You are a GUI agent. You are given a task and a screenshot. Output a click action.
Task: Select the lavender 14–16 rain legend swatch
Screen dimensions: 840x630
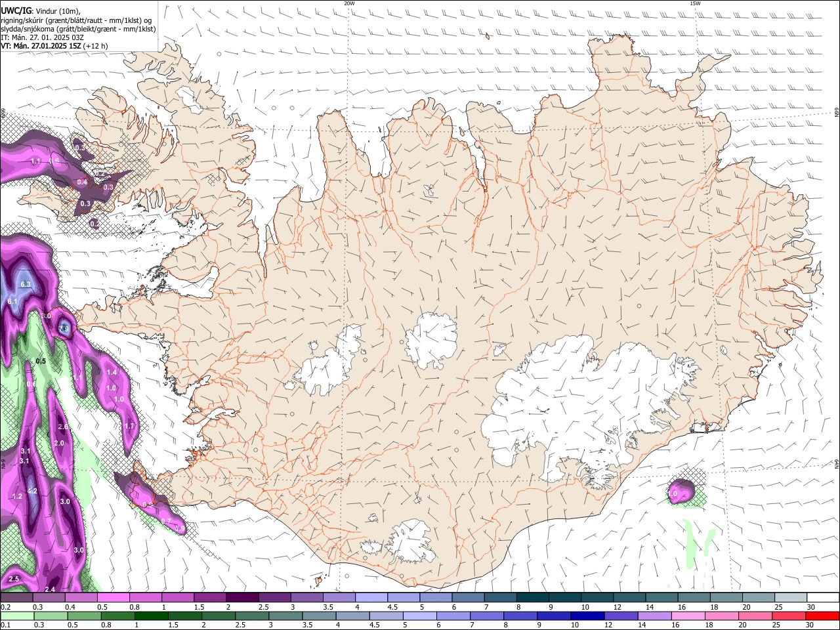pyautogui.click(x=655, y=616)
